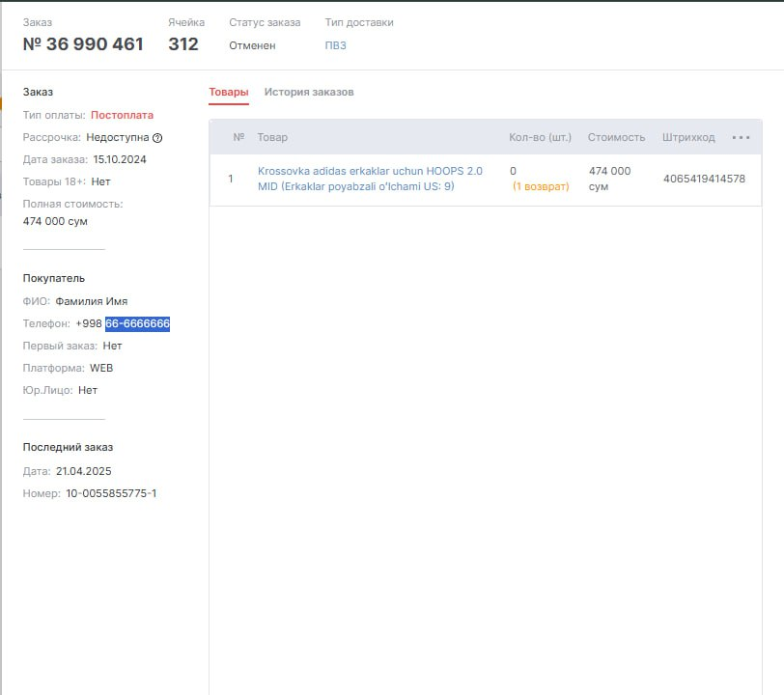Click the order date 15.10.2024
The height and width of the screenshot is (695, 784).
(120, 159)
